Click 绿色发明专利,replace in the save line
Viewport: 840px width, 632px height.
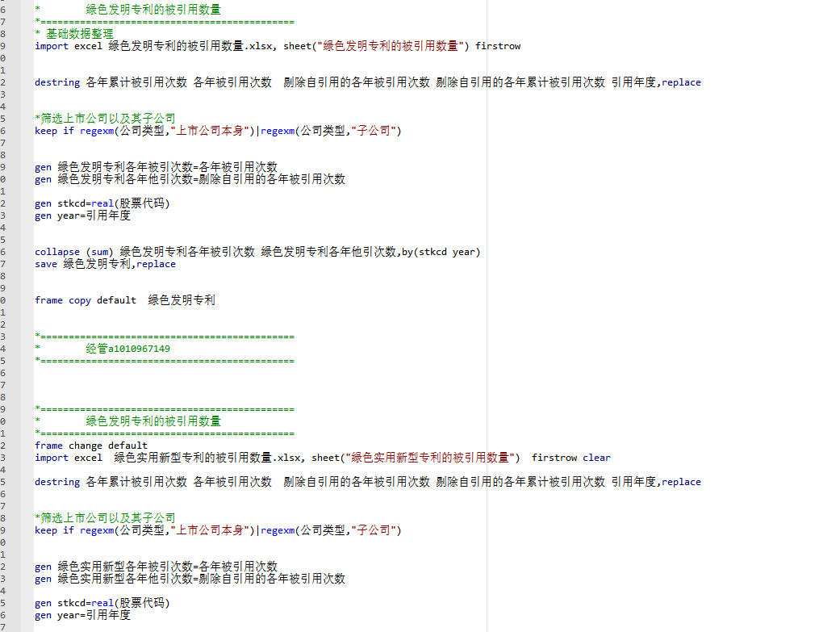pyautogui.click(x=119, y=264)
